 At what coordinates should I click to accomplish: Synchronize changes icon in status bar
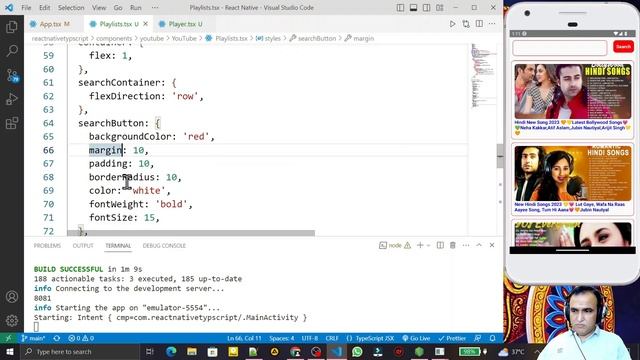(57, 338)
